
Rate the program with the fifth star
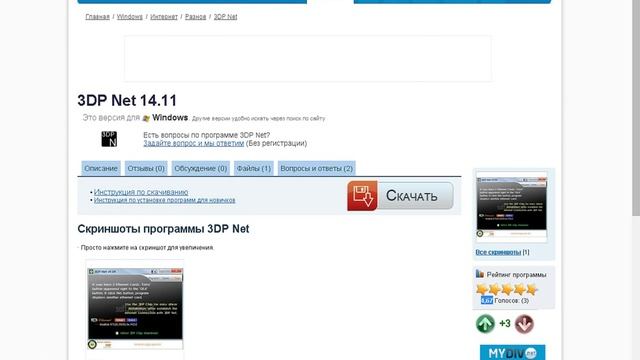click(x=532, y=289)
